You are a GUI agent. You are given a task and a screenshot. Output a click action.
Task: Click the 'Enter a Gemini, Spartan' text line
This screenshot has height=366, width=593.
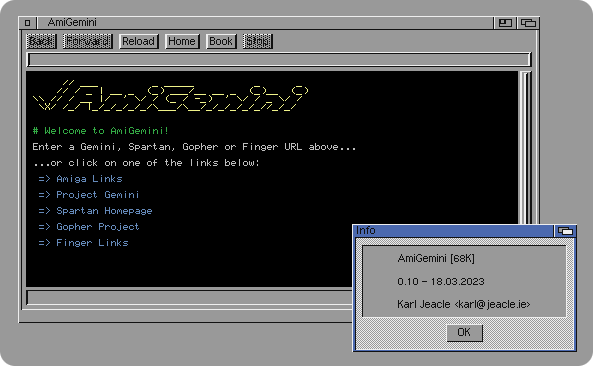pos(194,147)
